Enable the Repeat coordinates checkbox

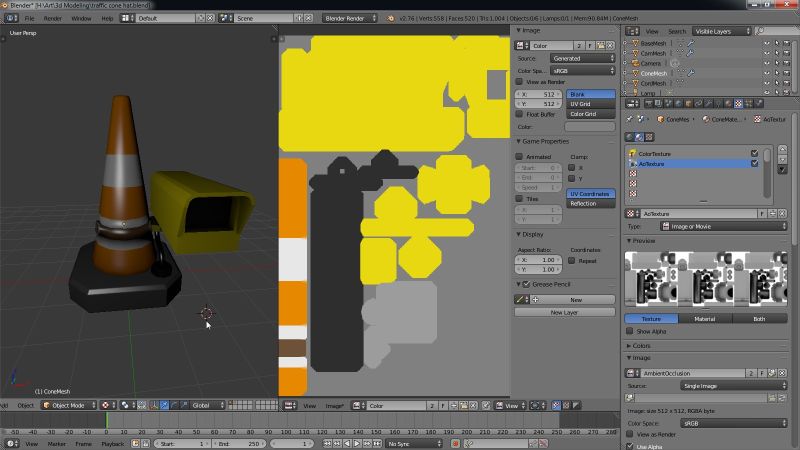[572, 261]
